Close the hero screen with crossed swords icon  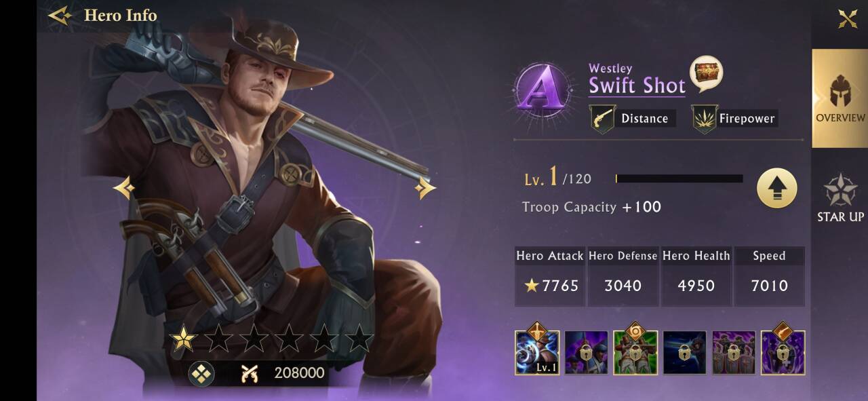point(848,18)
